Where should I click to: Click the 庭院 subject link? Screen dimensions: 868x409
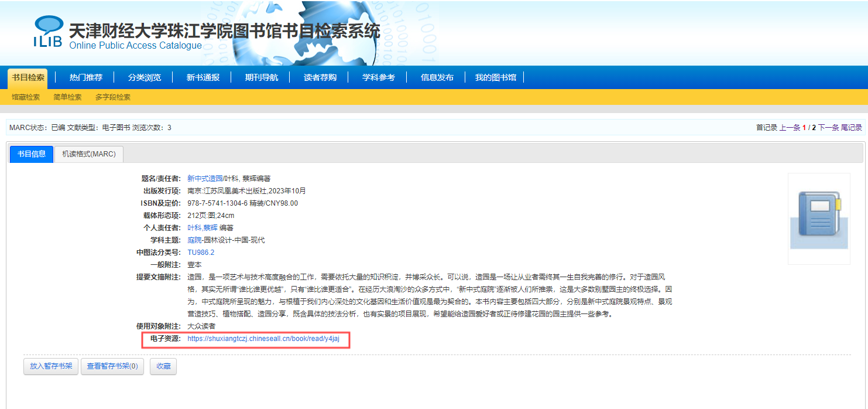click(x=194, y=240)
